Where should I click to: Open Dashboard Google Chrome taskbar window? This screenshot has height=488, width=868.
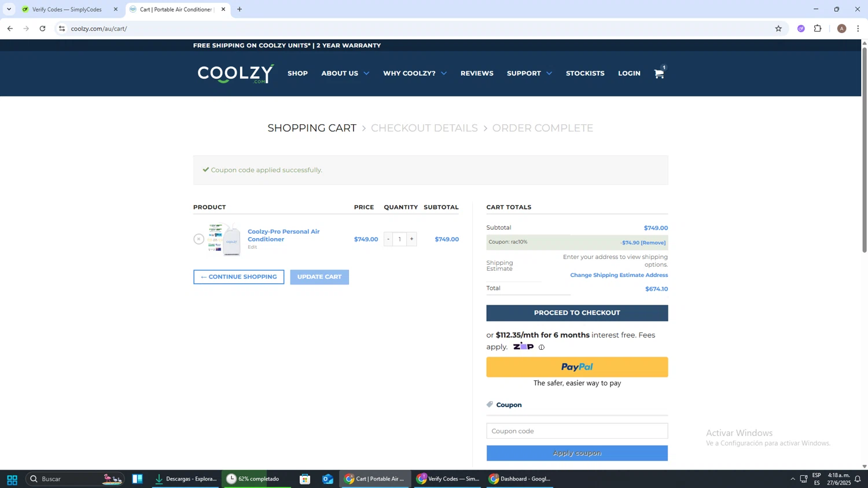point(520,479)
